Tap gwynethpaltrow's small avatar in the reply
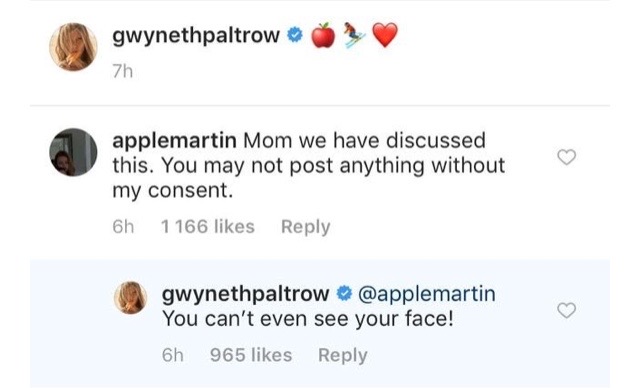The height and width of the screenshot is (388, 640). 131,297
